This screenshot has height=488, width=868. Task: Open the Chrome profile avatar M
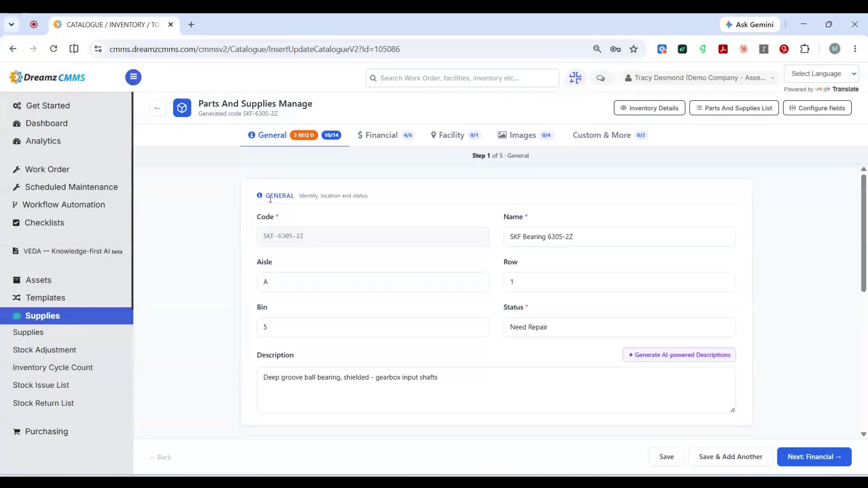click(x=835, y=49)
